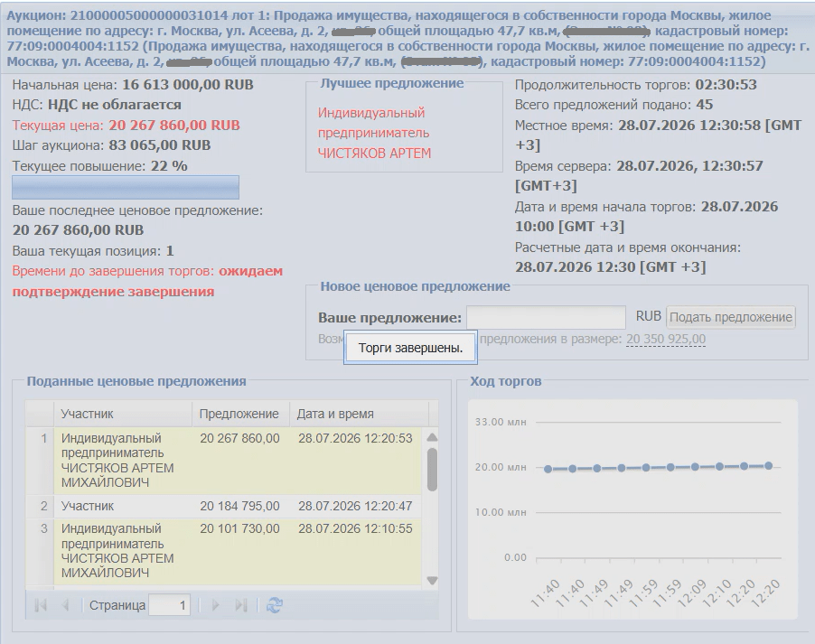Click the 'Подать предложение' button
The image size is (815, 644).
pyautogui.click(x=731, y=317)
